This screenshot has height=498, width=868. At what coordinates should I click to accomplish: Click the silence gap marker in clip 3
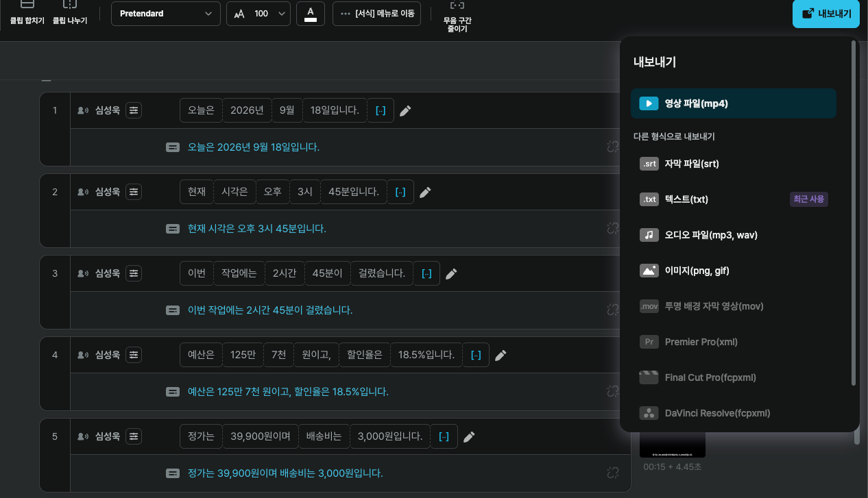426,273
